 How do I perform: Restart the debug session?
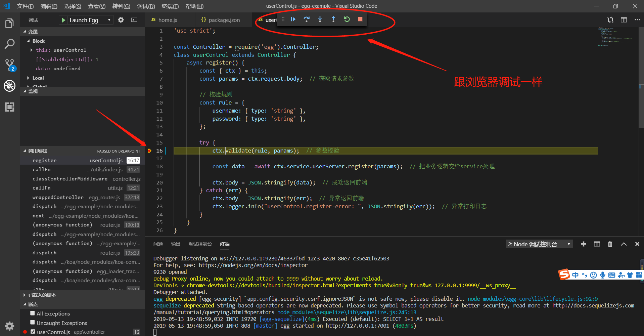(347, 19)
